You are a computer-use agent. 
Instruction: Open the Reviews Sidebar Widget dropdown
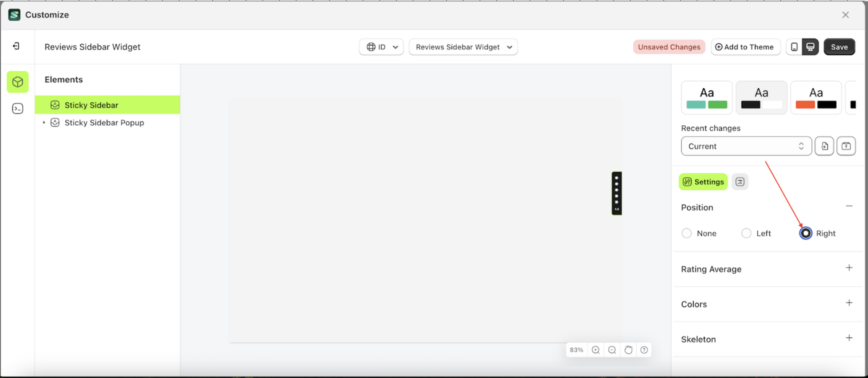pos(463,47)
